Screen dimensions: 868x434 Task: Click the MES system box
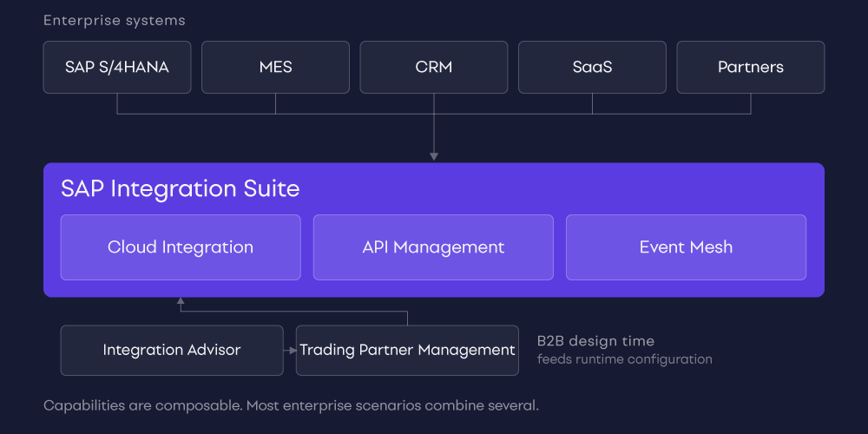(275, 67)
